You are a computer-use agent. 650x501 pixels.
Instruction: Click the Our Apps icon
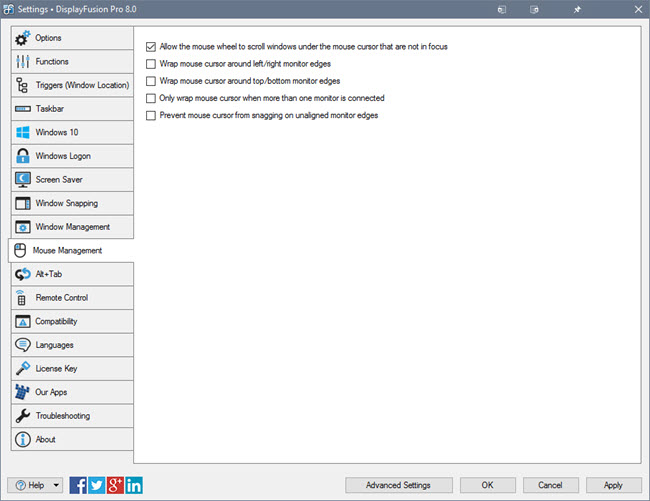22,392
